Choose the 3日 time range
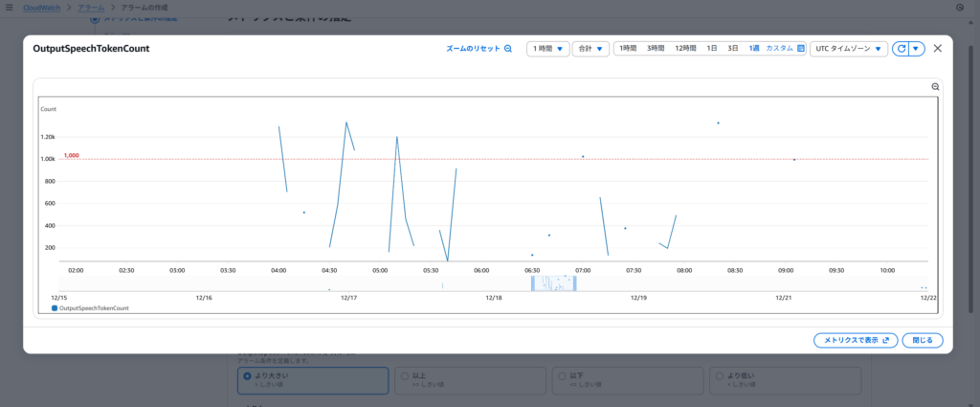Screen dimensions: 980x407 tap(732, 48)
